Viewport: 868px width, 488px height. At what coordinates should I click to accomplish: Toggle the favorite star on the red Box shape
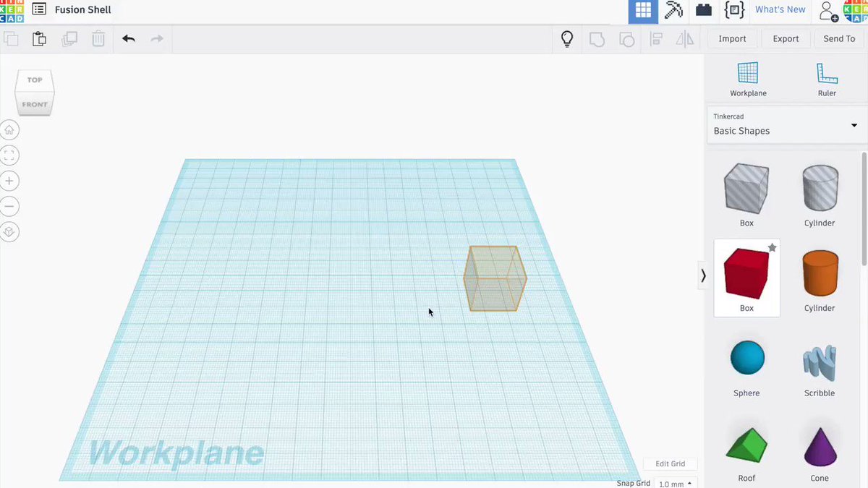(771, 247)
